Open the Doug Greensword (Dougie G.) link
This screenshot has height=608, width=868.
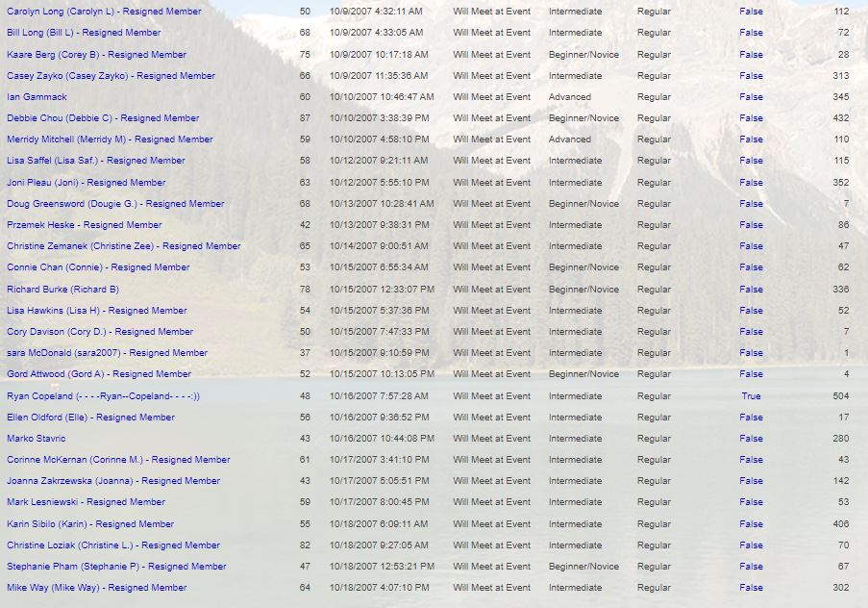pyautogui.click(x=115, y=203)
